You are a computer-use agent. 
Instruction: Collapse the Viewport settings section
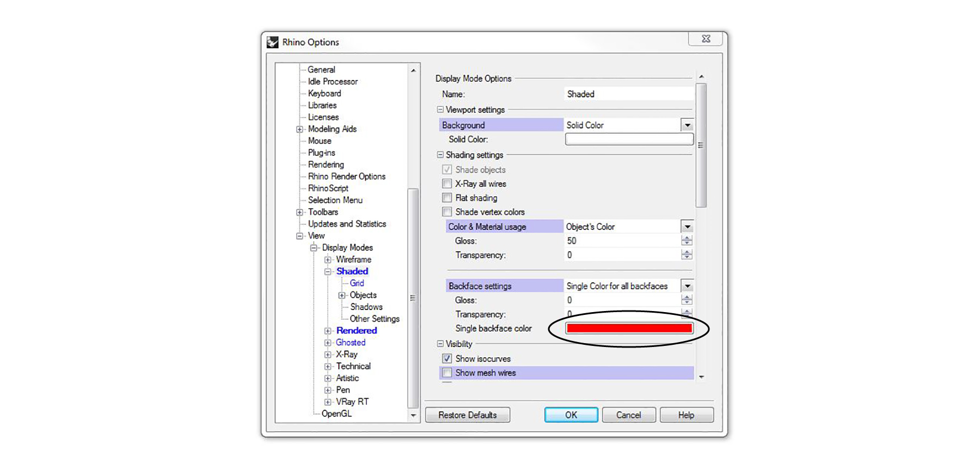(x=440, y=109)
